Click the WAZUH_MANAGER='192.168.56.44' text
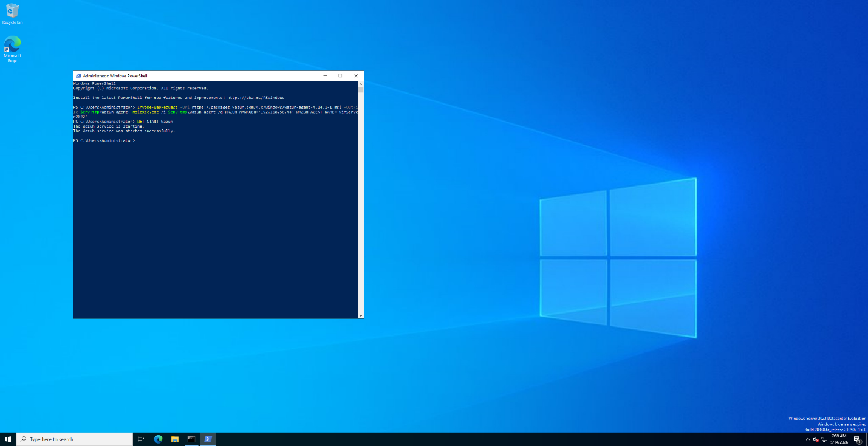The width and height of the screenshot is (868, 446). coord(259,112)
